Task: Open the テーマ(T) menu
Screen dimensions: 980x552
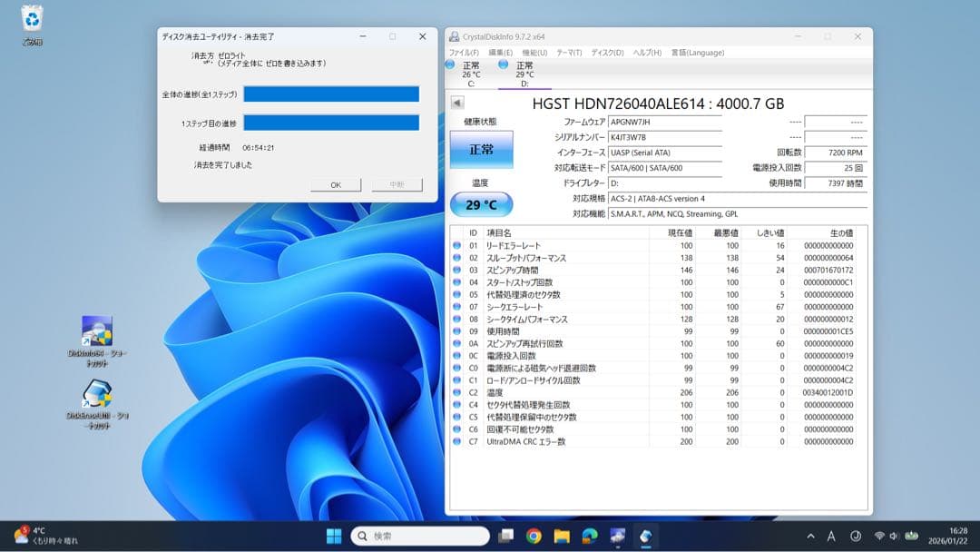Action: pos(566,53)
